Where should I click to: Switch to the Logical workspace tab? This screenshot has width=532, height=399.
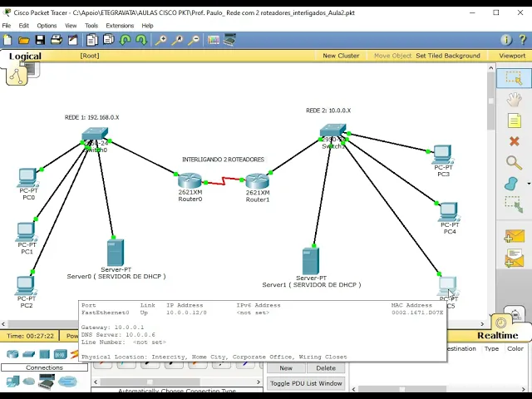point(25,56)
